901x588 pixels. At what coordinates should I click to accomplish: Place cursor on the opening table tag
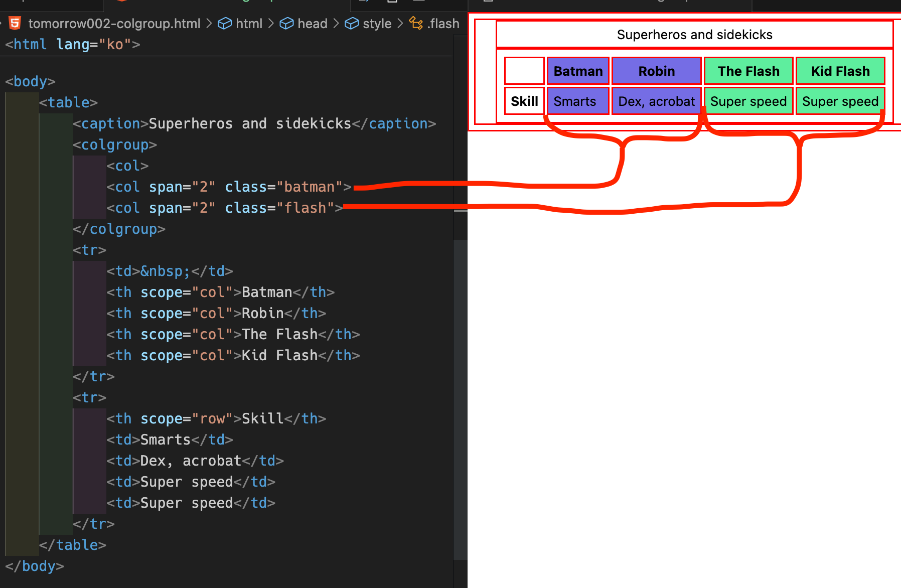(x=68, y=102)
